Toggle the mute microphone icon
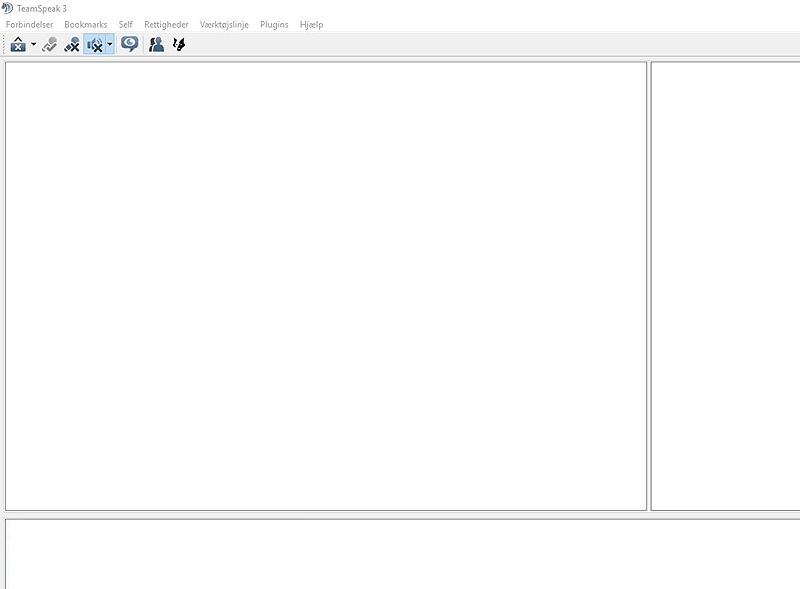 pos(72,44)
